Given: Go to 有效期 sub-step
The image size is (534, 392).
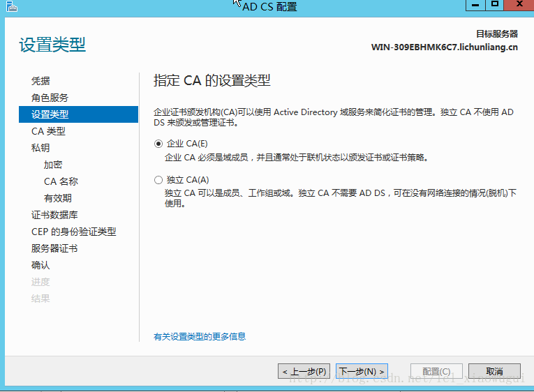Looking at the screenshot, I should pyautogui.click(x=57, y=198).
